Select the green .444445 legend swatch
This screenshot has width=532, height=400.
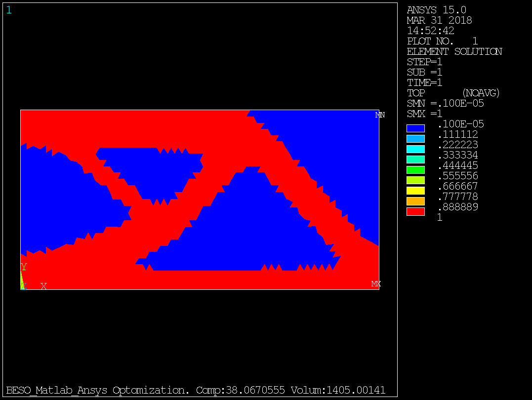415,170
